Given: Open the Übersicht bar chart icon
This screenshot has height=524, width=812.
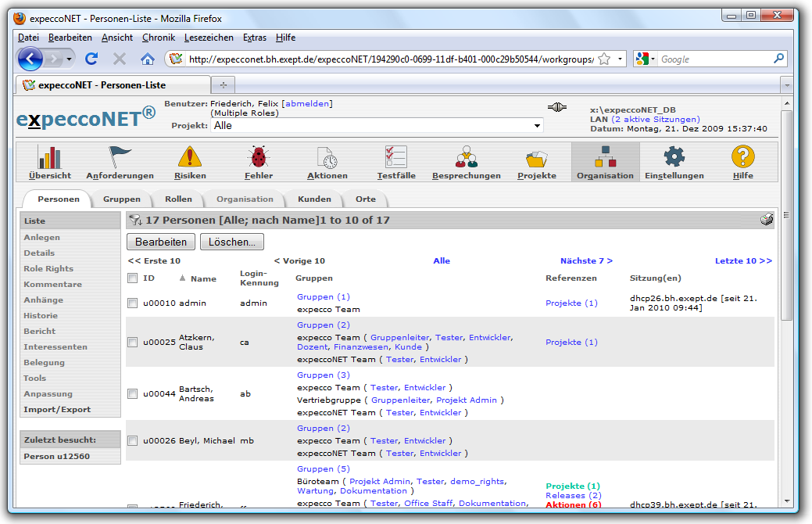Looking at the screenshot, I should (50, 157).
